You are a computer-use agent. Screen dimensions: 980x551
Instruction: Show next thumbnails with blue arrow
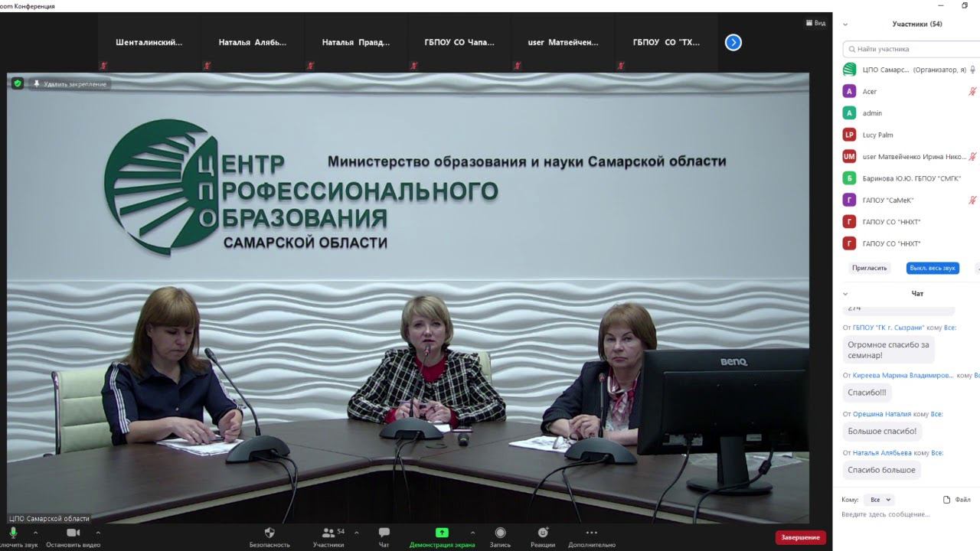[733, 43]
